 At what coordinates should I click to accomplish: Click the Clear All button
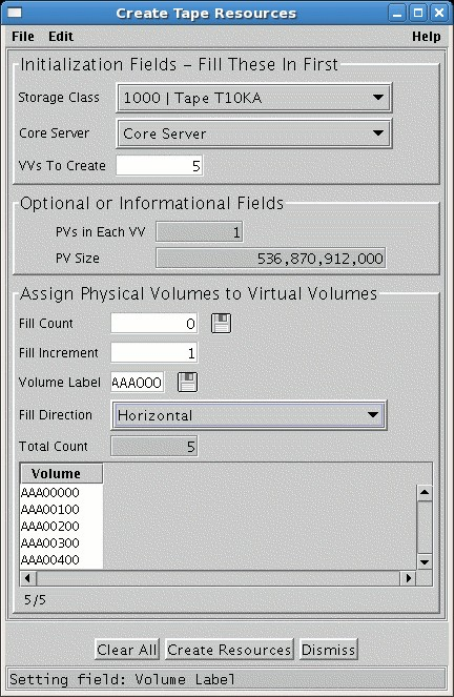127,649
